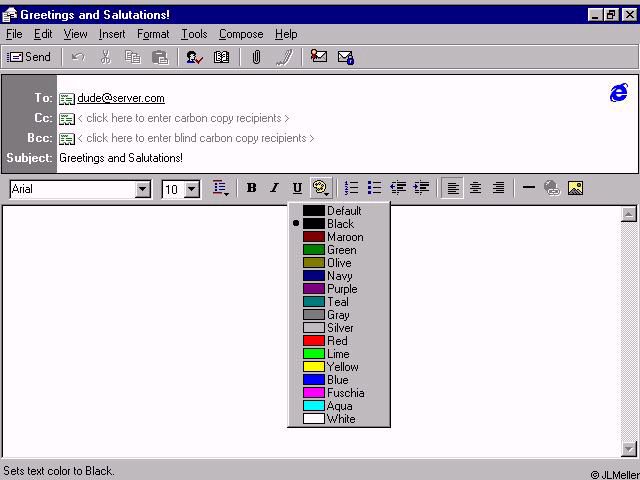Choose Olive text color
The height and width of the screenshot is (480, 640).
(339, 263)
